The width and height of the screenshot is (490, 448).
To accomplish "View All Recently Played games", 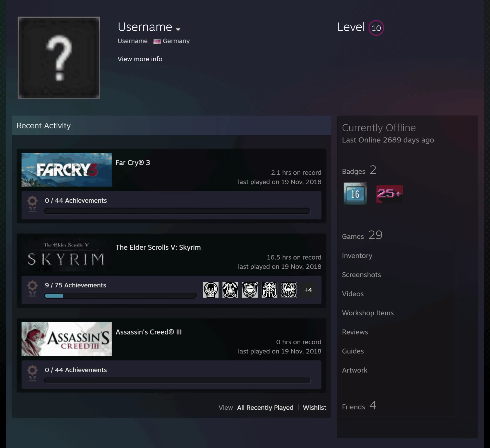I will [265, 407].
